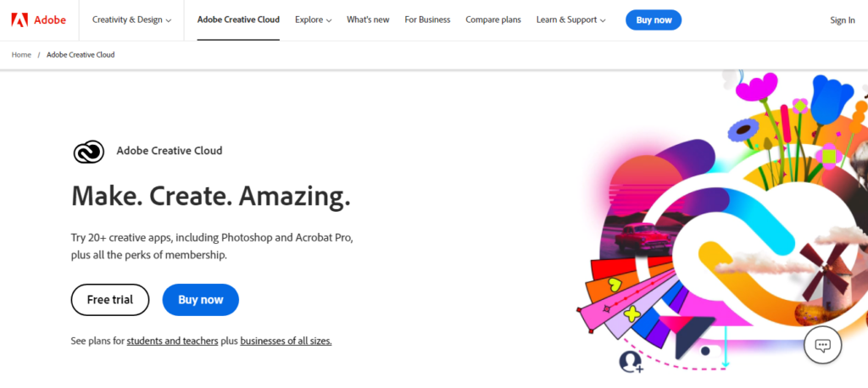Viewport: 868px width, 388px height.
Task: Go to For Business page
Action: (x=427, y=20)
